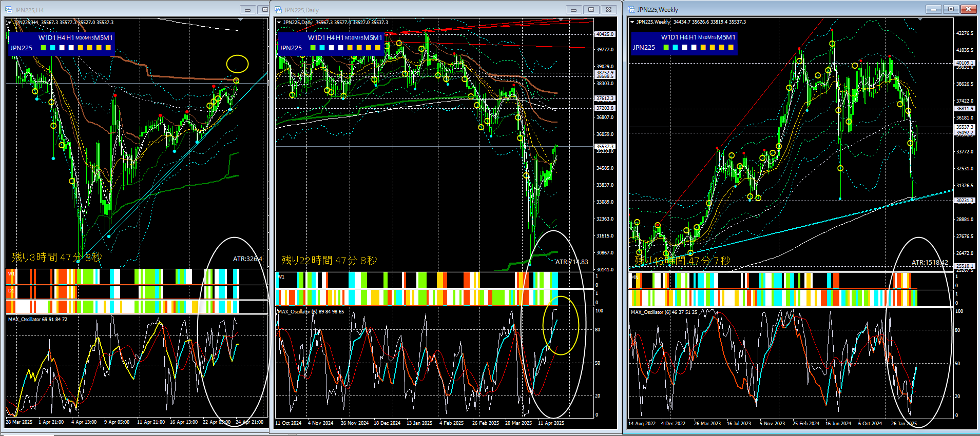
Task: Activate the JPN225,Weekly window title
Action: (x=658, y=9)
